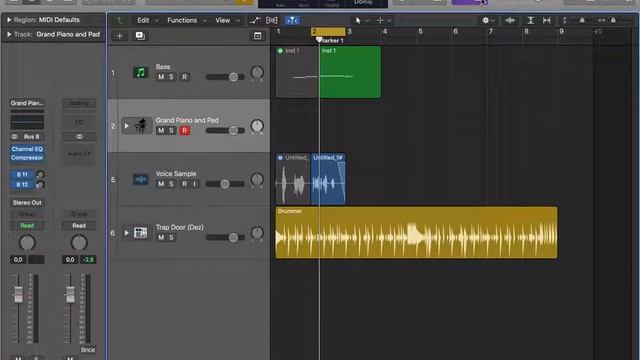The image size is (640, 360).
Task: Toggle input monitoring on Voice Sample track
Action: pos(195,184)
